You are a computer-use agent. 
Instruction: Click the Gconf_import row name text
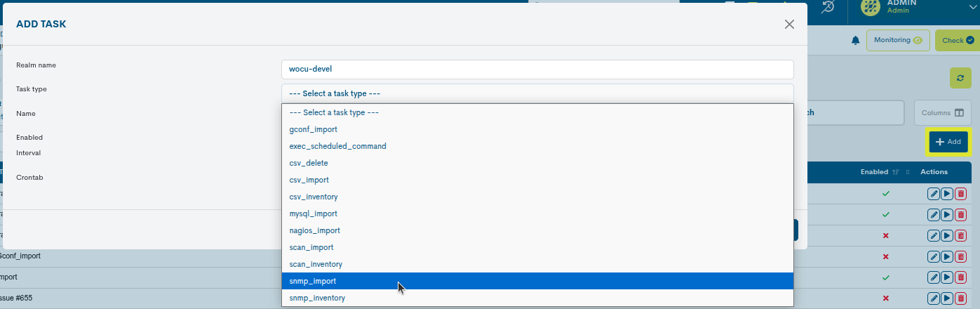pyautogui.click(x=20, y=256)
